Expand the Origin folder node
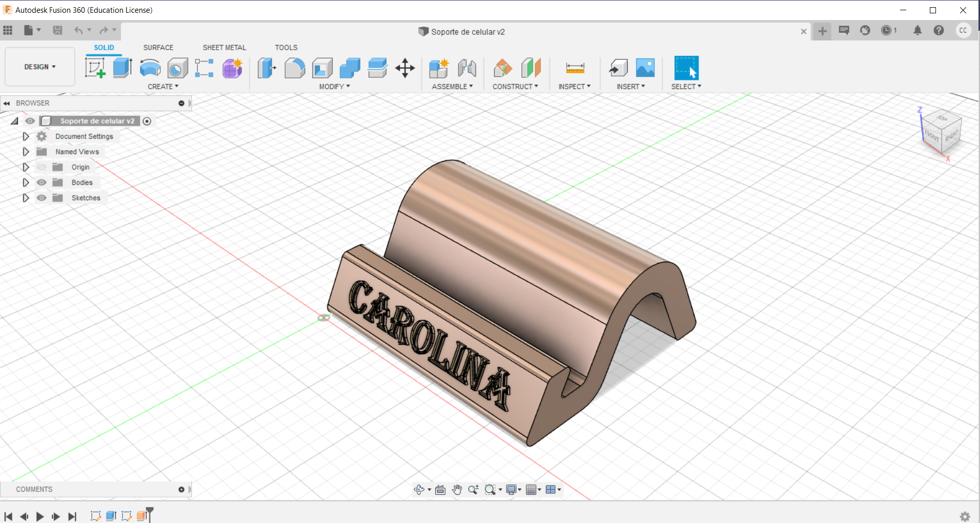 (x=26, y=167)
